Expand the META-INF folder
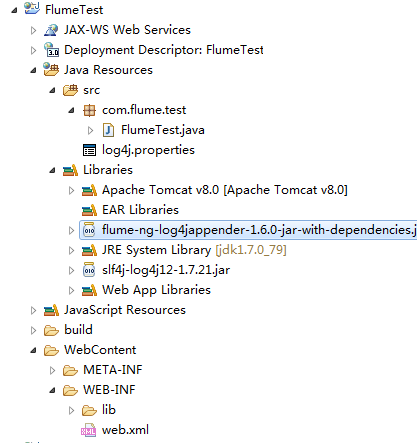 (x=52, y=370)
